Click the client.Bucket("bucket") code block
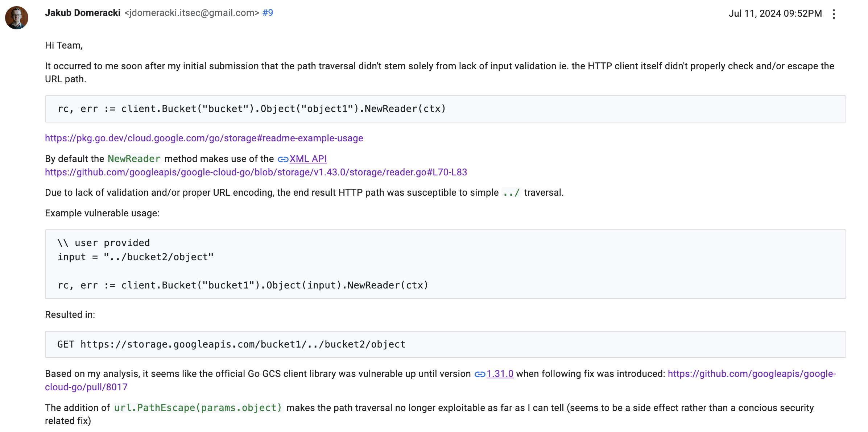This screenshot has height=432, width=868. pos(252,109)
